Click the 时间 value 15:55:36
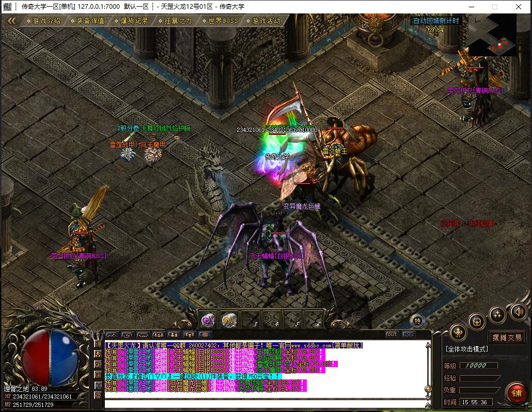Screen dimensions: 532x412 [476, 402]
